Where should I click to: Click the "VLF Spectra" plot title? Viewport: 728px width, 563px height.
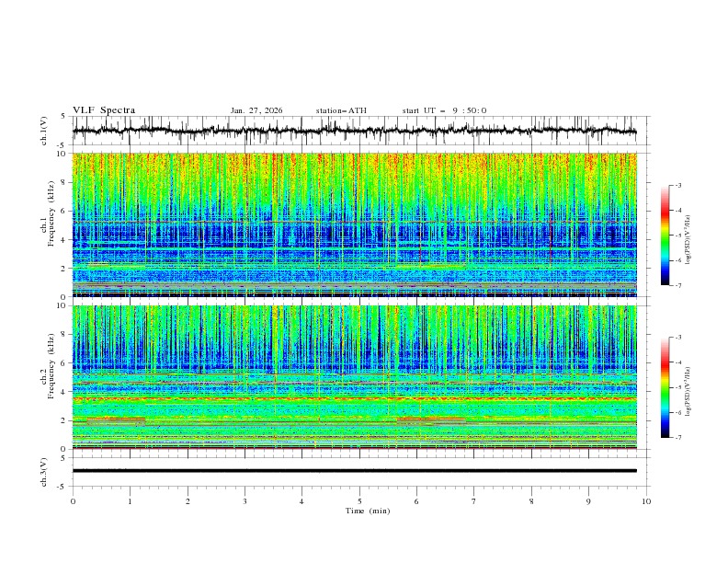tap(104, 110)
